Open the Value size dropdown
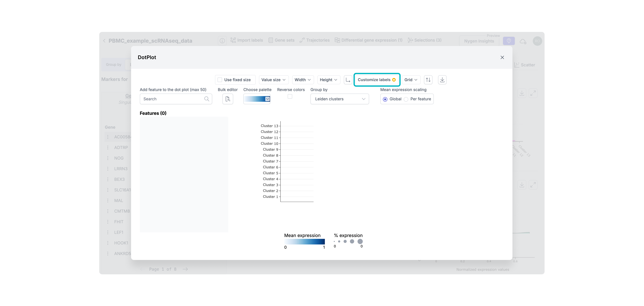The image size is (644, 306). 273,80
